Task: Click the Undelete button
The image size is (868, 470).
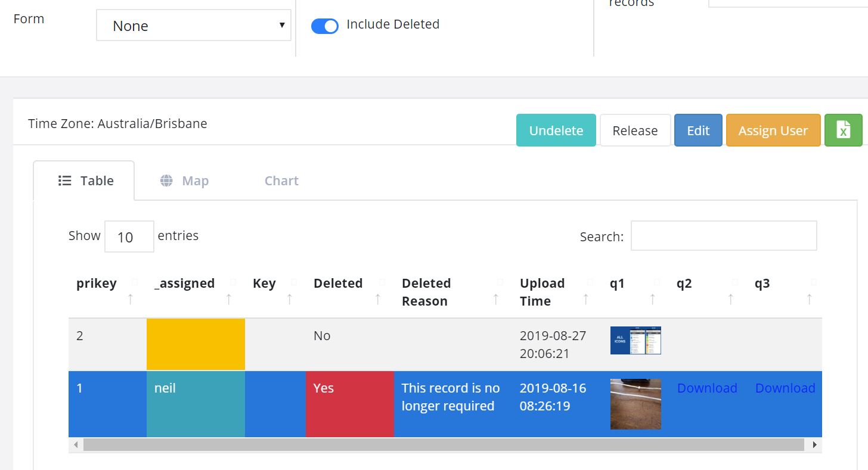Action: coord(556,130)
